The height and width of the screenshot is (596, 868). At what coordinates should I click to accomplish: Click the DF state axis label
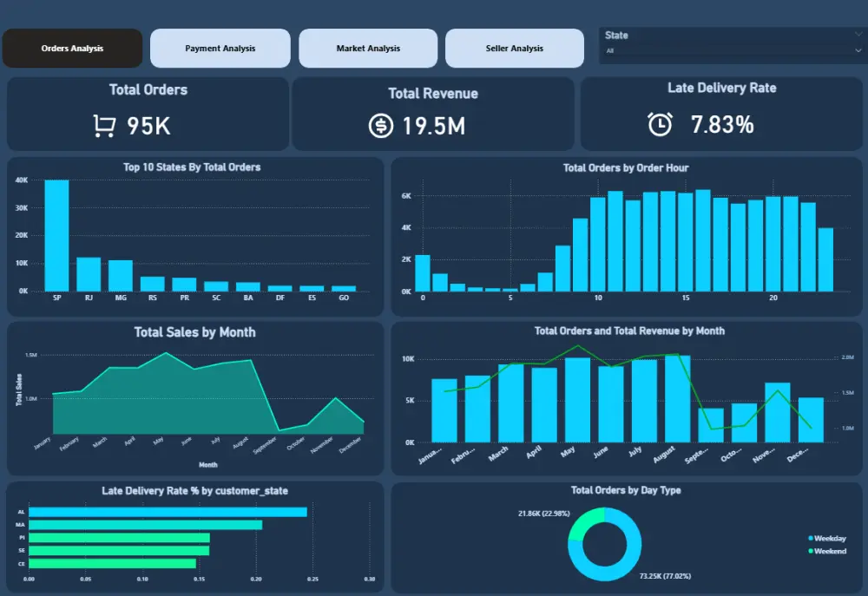280,298
